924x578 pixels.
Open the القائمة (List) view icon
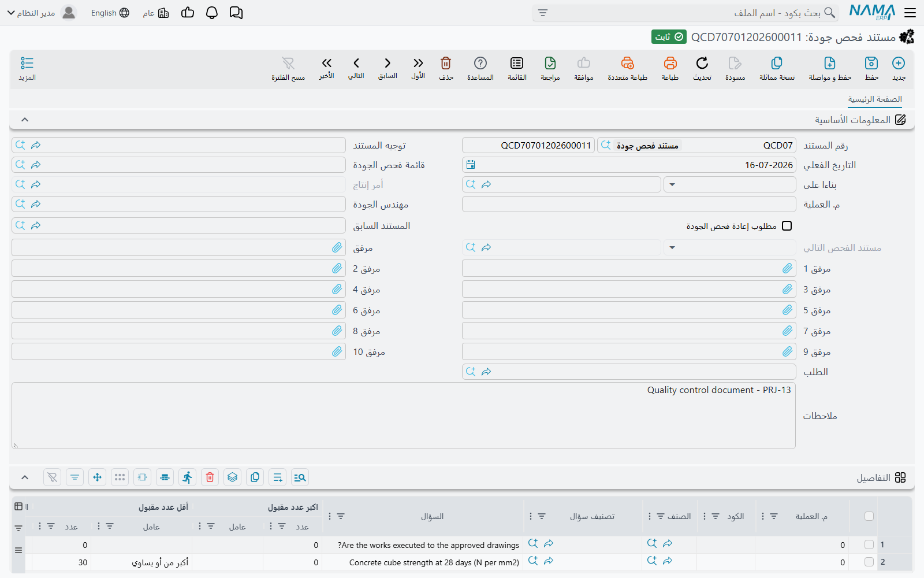click(517, 63)
